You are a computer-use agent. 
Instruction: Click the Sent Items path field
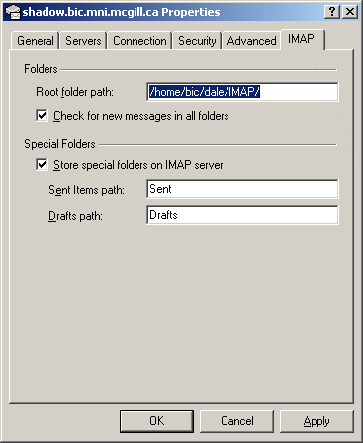(242, 189)
